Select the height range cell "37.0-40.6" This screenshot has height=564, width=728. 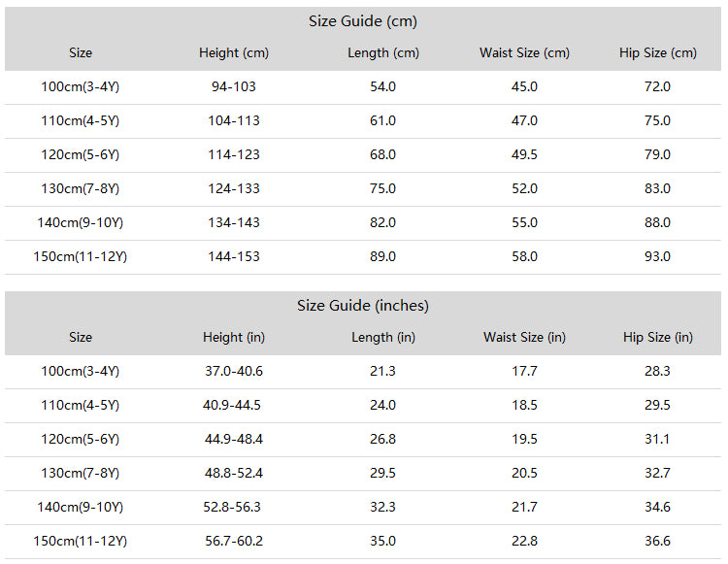click(x=233, y=371)
